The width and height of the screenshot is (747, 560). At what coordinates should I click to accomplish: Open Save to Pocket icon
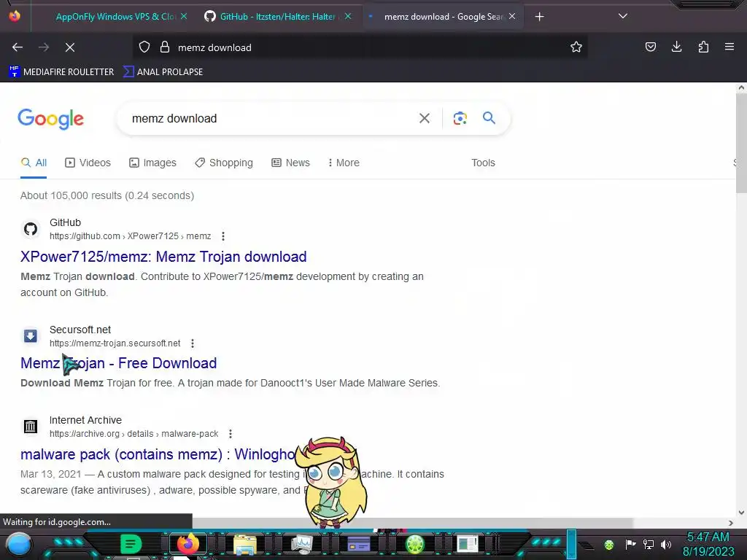tap(651, 47)
